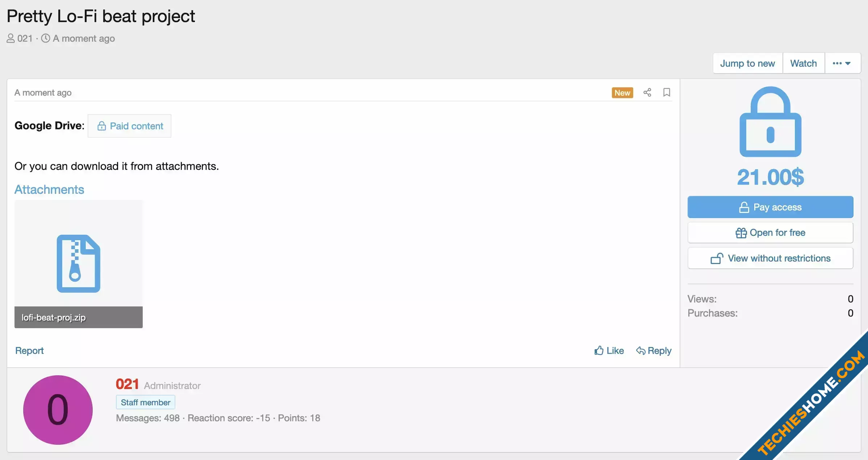The height and width of the screenshot is (460, 868).
Task: Click View without restrictions button
Action: click(770, 258)
